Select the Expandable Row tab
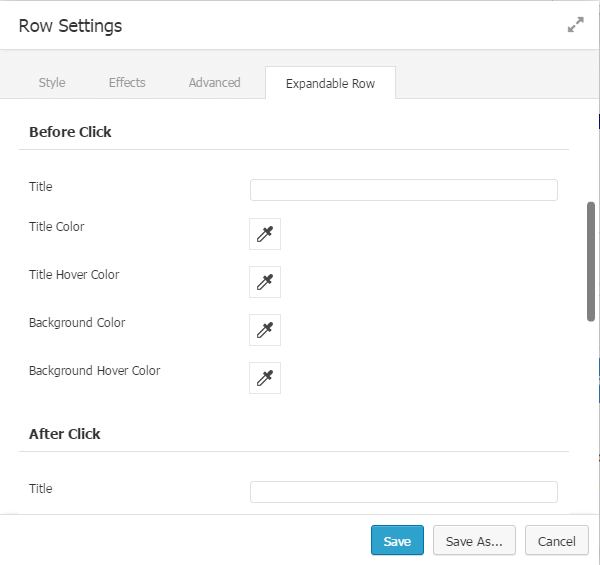 pyautogui.click(x=330, y=84)
